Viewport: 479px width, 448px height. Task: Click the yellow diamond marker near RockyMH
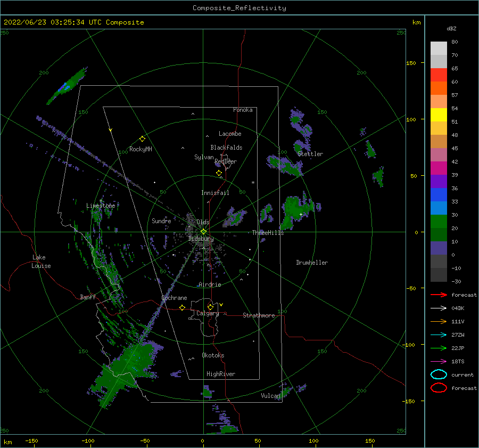(x=142, y=139)
